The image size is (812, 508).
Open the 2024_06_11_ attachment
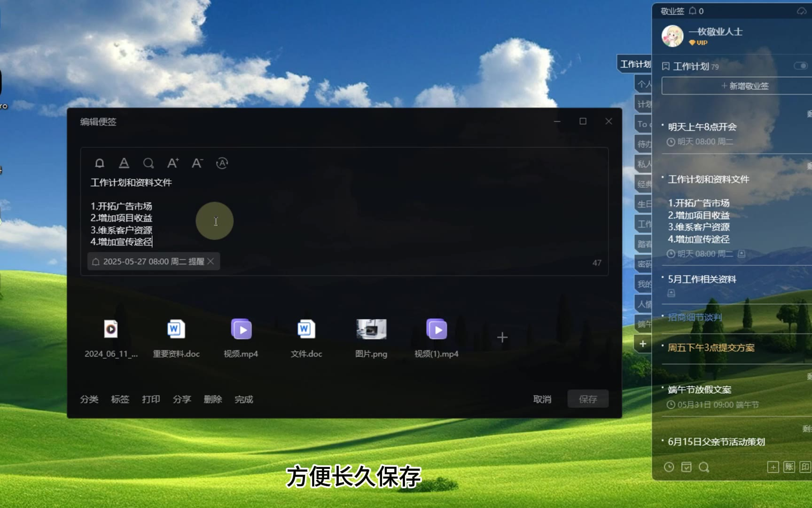click(111, 329)
